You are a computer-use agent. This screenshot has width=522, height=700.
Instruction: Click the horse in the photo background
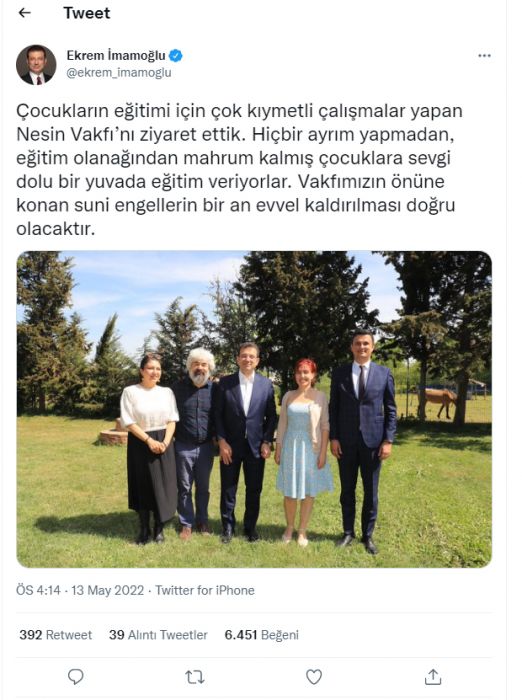point(438,400)
